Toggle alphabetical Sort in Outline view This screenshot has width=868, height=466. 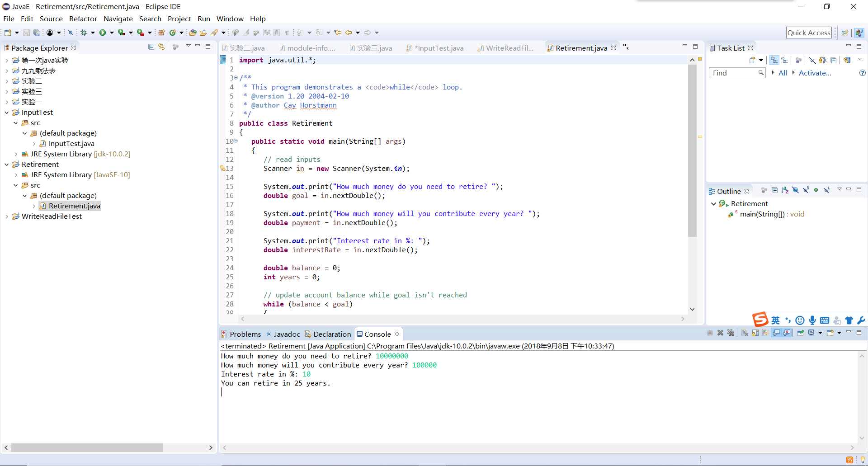785,190
